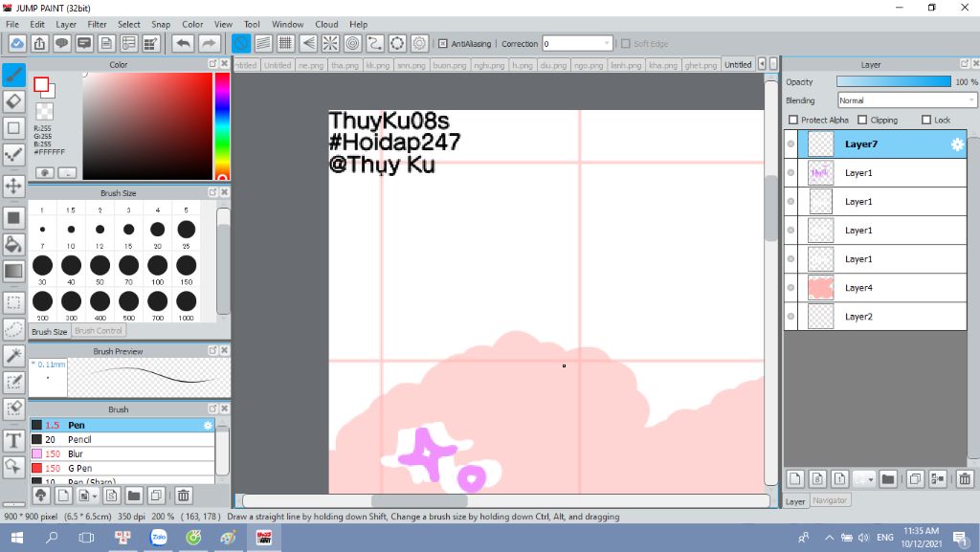Enable the Clipping checkbox
Screen dimensions: 980x552
click(x=862, y=120)
